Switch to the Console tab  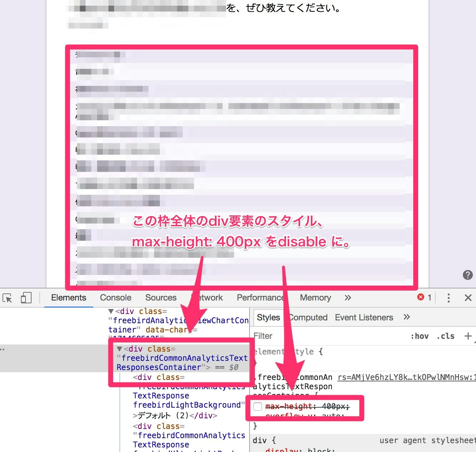[116, 298]
